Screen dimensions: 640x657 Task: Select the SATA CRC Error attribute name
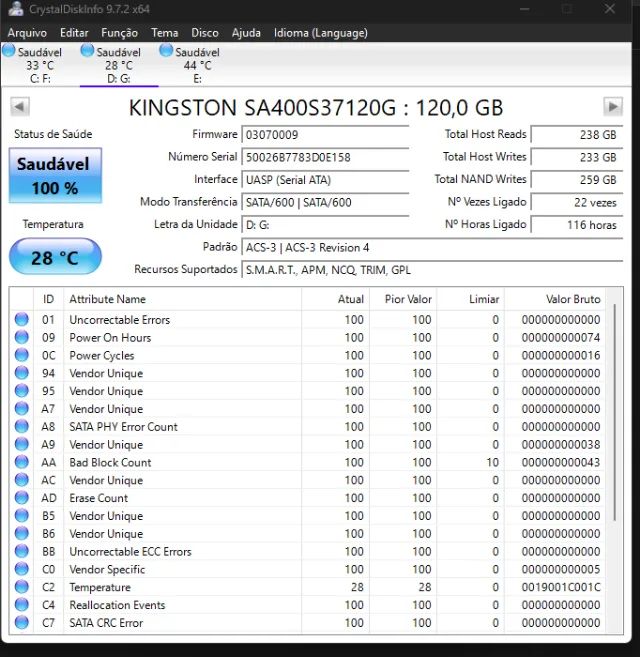[106, 623]
